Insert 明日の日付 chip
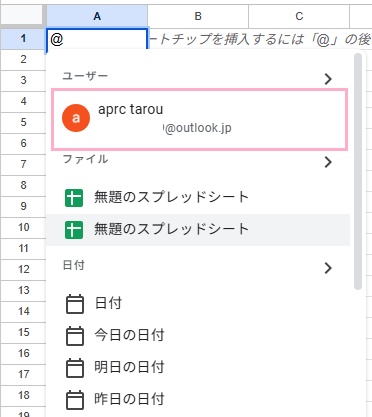 (198, 368)
